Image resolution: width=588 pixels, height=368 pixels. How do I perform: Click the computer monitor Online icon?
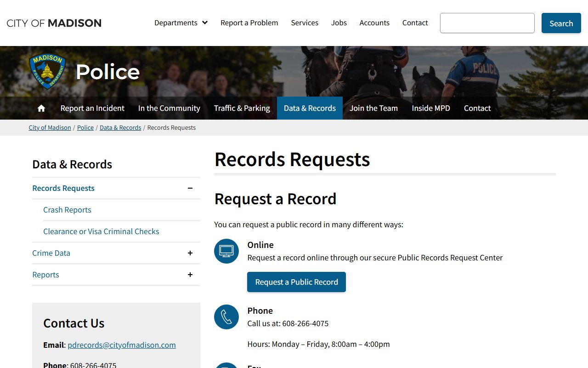[x=226, y=251]
